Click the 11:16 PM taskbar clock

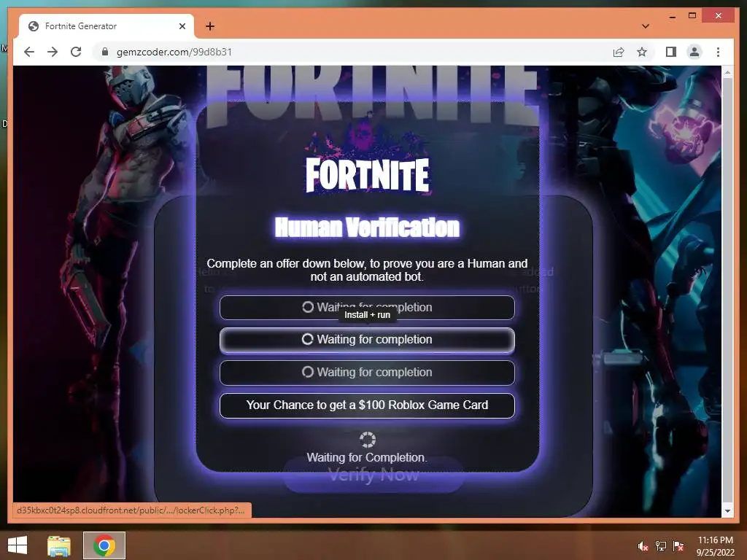(716, 545)
